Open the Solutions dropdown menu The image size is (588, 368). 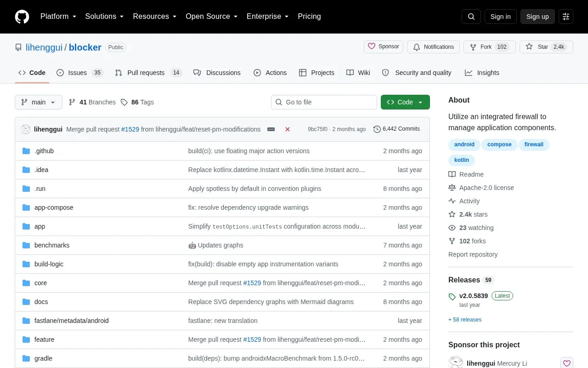click(104, 17)
